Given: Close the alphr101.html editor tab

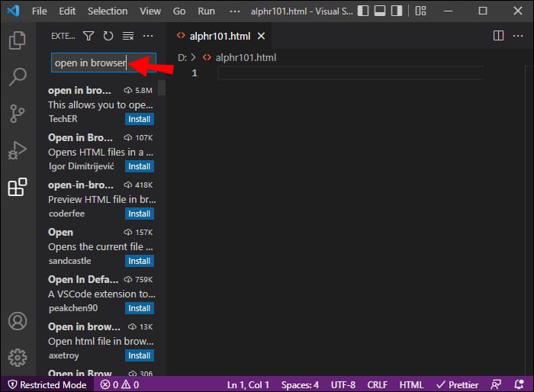Looking at the screenshot, I should point(262,36).
